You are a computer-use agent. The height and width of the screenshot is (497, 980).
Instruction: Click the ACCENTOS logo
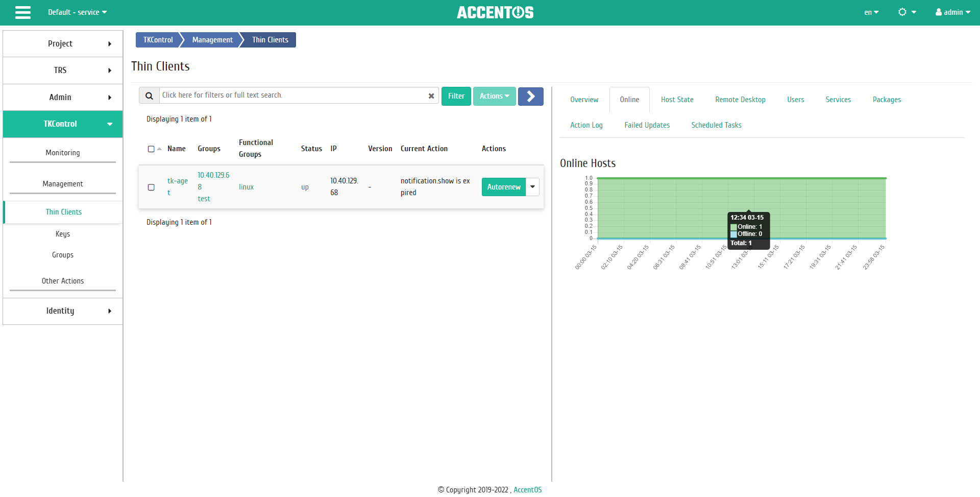pyautogui.click(x=495, y=12)
